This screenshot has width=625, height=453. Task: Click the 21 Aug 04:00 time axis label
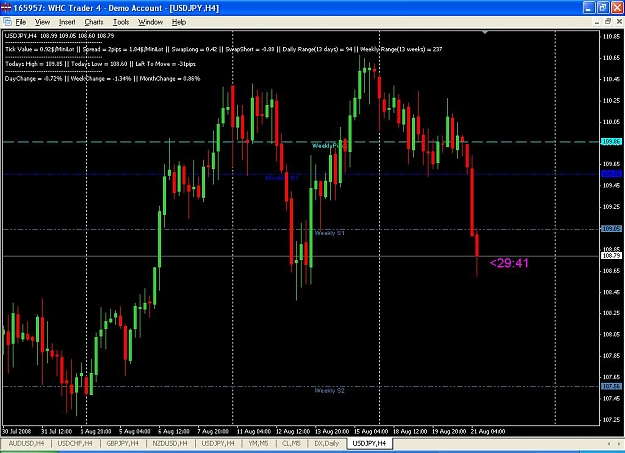(x=488, y=431)
